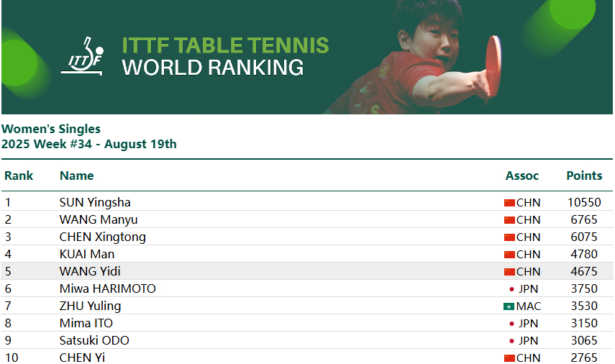
Task: Click the name CHEN Xingtong
Action: 102,237
